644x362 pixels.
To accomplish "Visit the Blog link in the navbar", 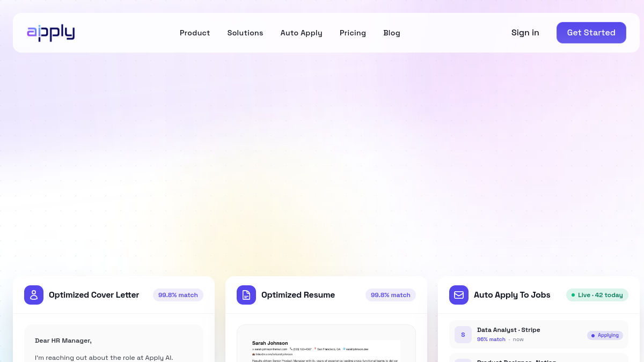I will coord(392,33).
